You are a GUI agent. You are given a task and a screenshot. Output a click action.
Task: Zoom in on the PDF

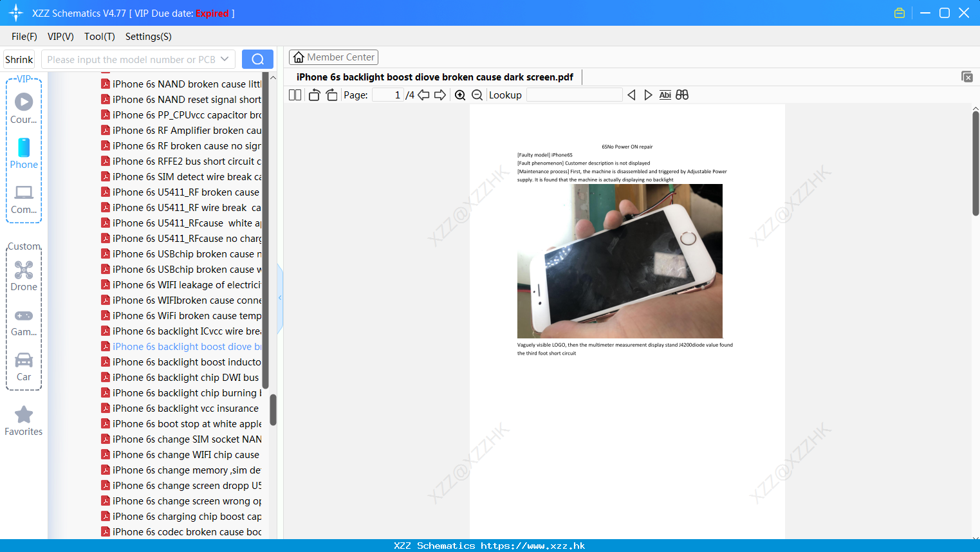[460, 95]
